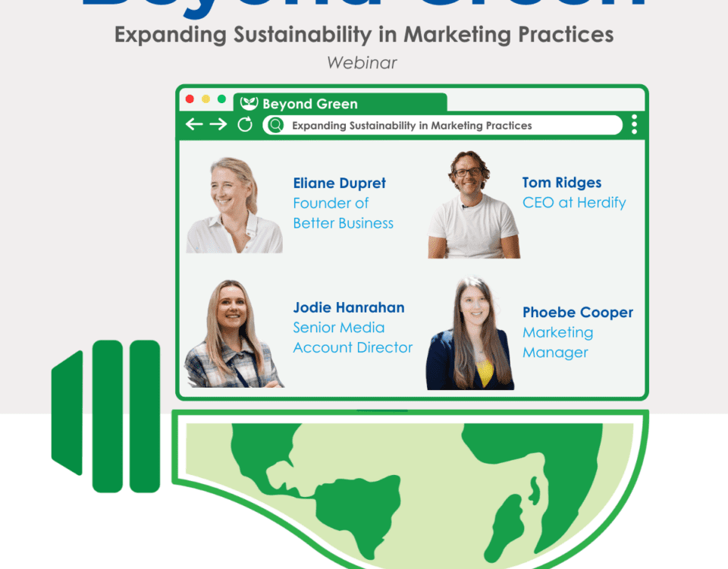Image resolution: width=728 pixels, height=569 pixels.
Task: Click the grey heading "Expanding Sustainability in Marketing Practices"
Action: click(364, 35)
